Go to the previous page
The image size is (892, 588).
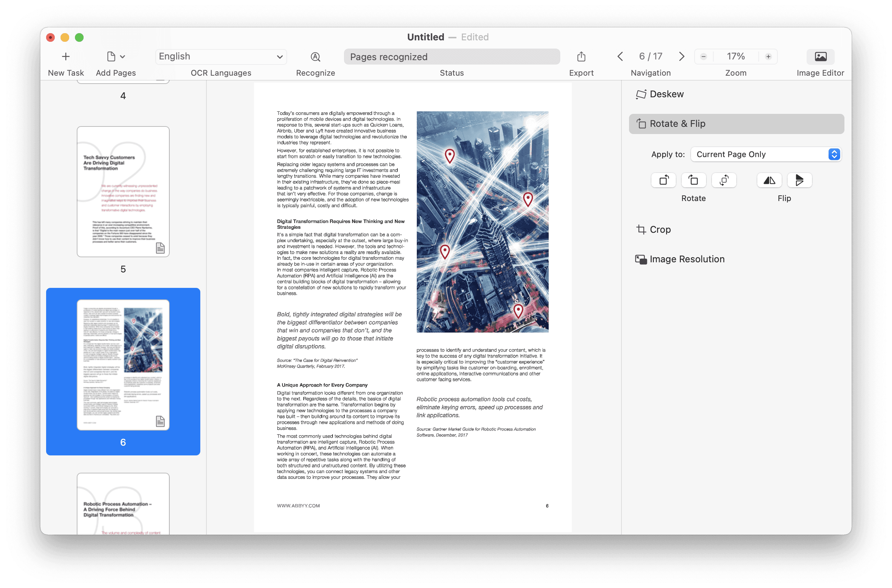620,57
